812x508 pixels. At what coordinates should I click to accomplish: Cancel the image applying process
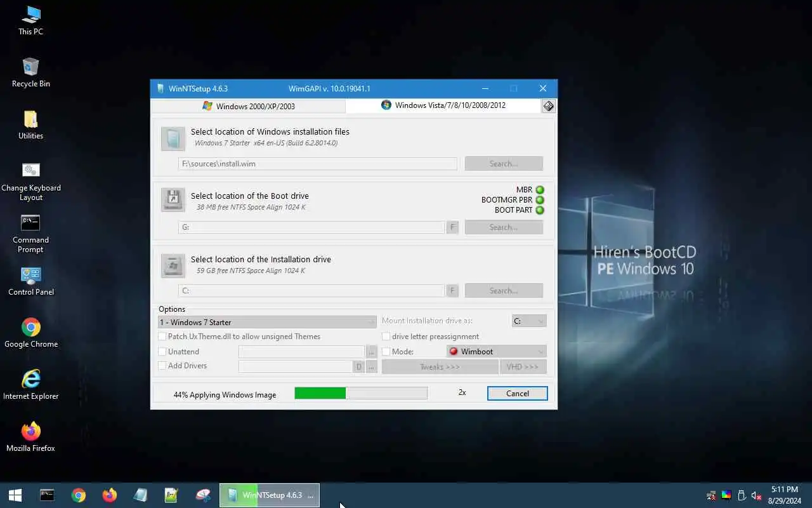[x=518, y=394]
